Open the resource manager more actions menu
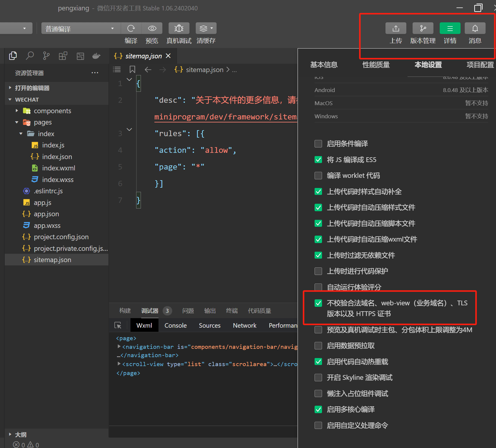 pyautogui.click(x=95, y=73)
